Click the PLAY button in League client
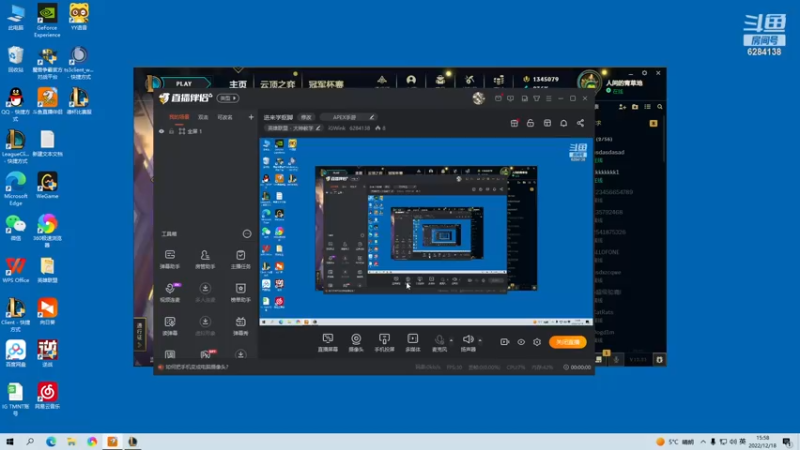 click(x=184, y=84)
